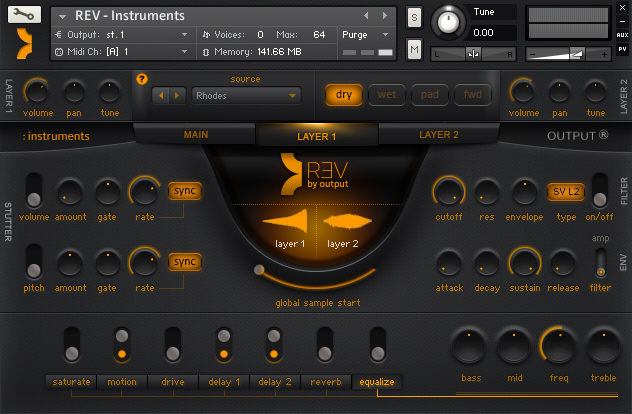Click the Layer 1 volume knob
The image size is (632, 414).
click(x=37, y=92)
